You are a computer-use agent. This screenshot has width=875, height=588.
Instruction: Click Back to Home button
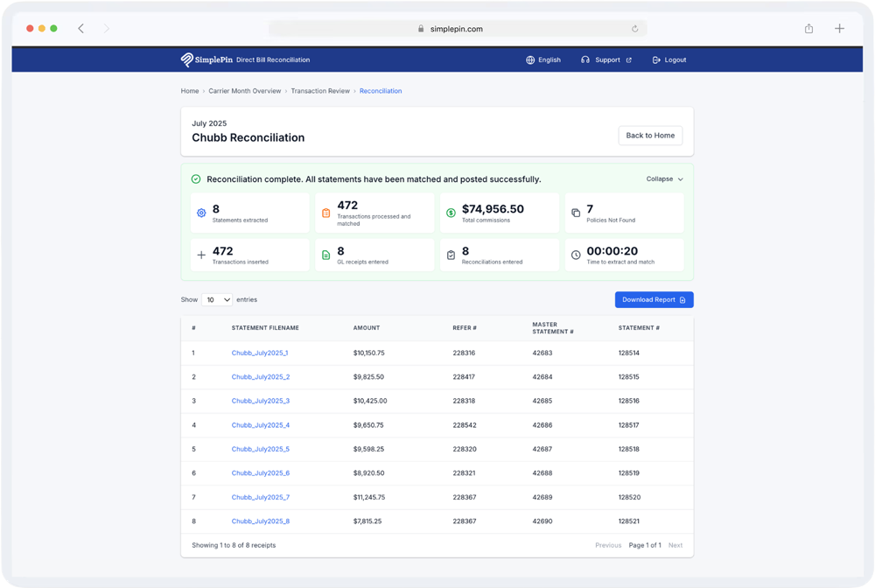(650, 136)
